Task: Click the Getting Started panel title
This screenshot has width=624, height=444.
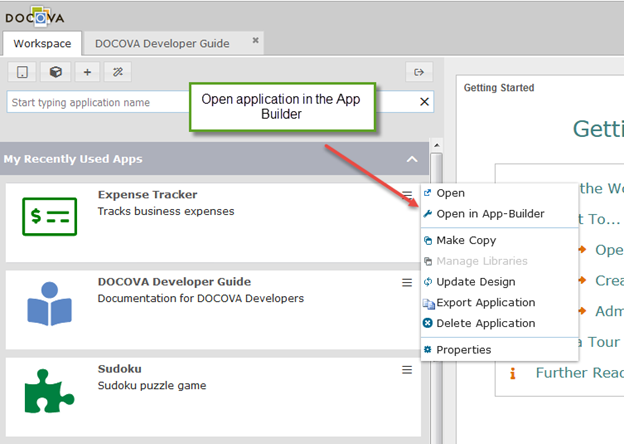Action: tap(499, 88)
